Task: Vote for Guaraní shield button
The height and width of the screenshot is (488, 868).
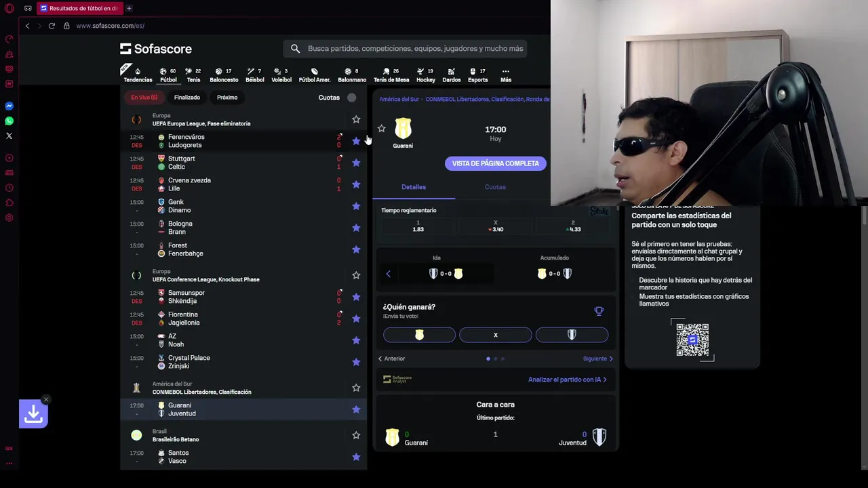Action: 419,335
